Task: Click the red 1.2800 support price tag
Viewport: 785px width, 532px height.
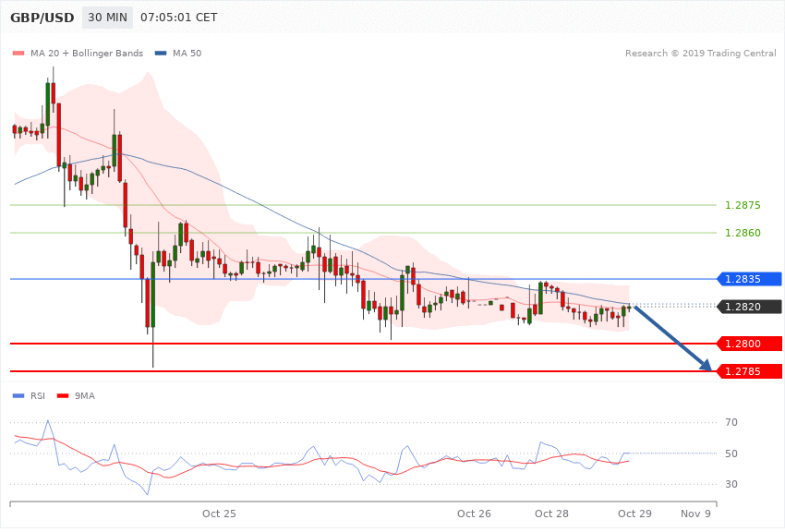Action: [750, 344]
